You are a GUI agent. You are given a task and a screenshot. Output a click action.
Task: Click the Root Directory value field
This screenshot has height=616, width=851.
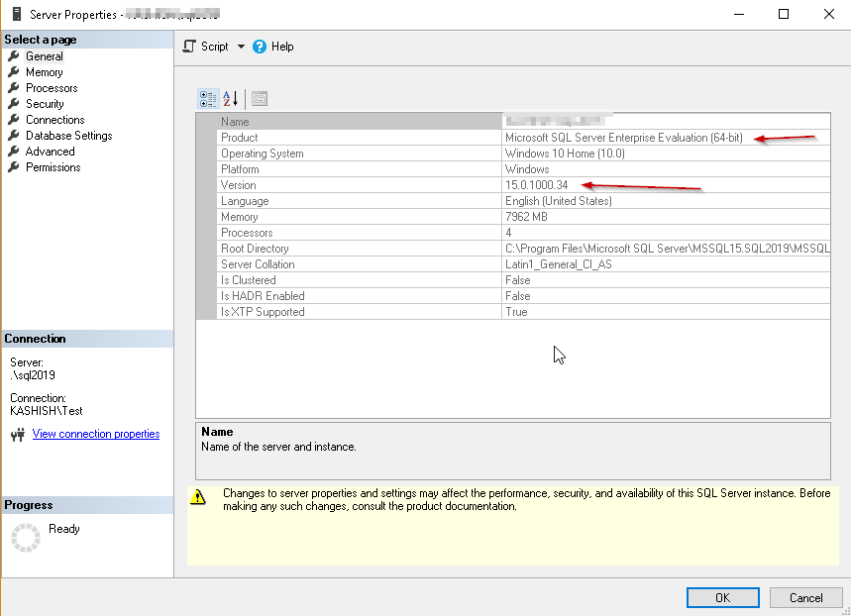[666, 249]
